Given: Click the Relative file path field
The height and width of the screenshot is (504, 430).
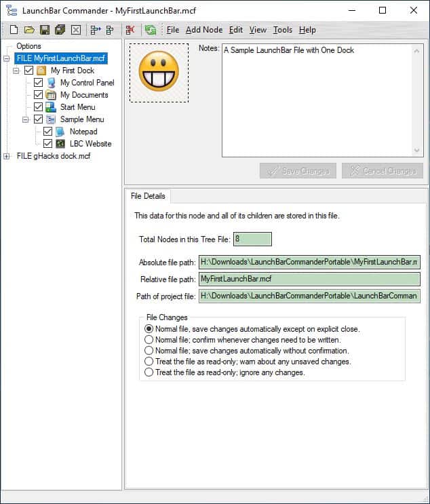Looking at the screenshot, I should pyautogui.click(x=309, y=279).
